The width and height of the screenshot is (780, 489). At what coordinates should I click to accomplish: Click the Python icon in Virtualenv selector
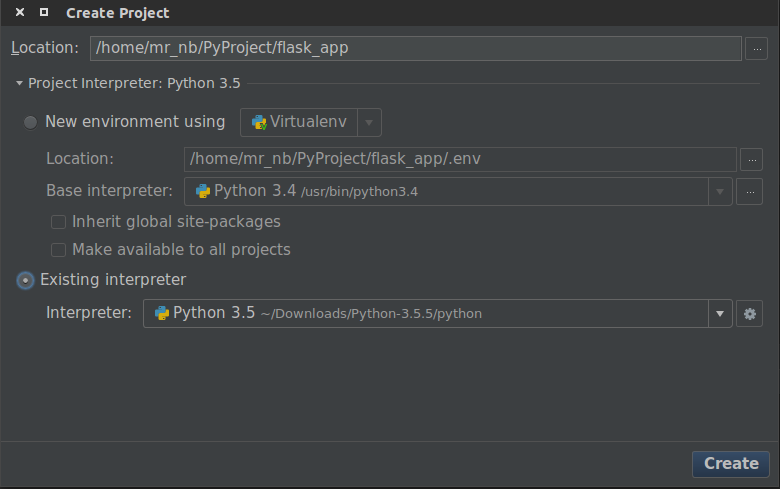coord(259,122)
